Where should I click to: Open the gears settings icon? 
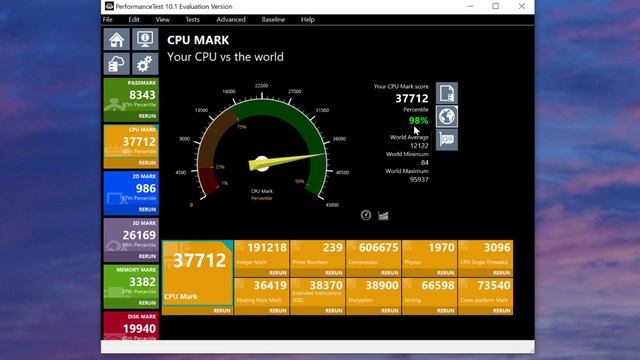[145, 64]
